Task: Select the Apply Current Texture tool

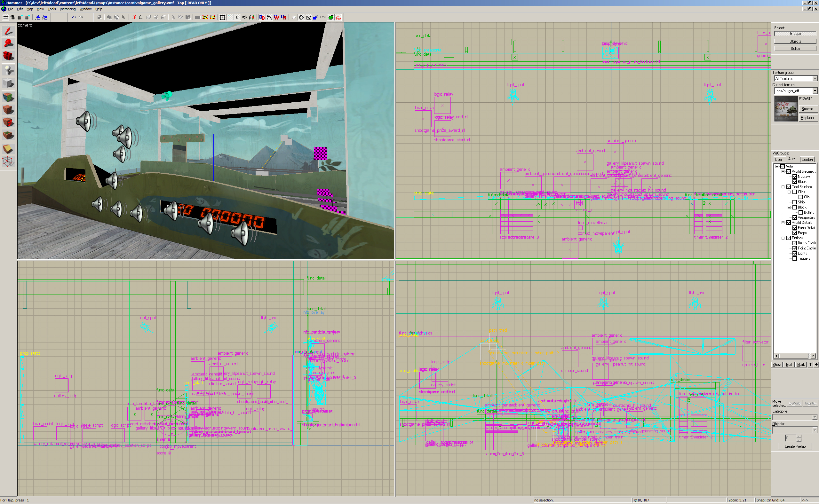Action: (x=8, y=110)
